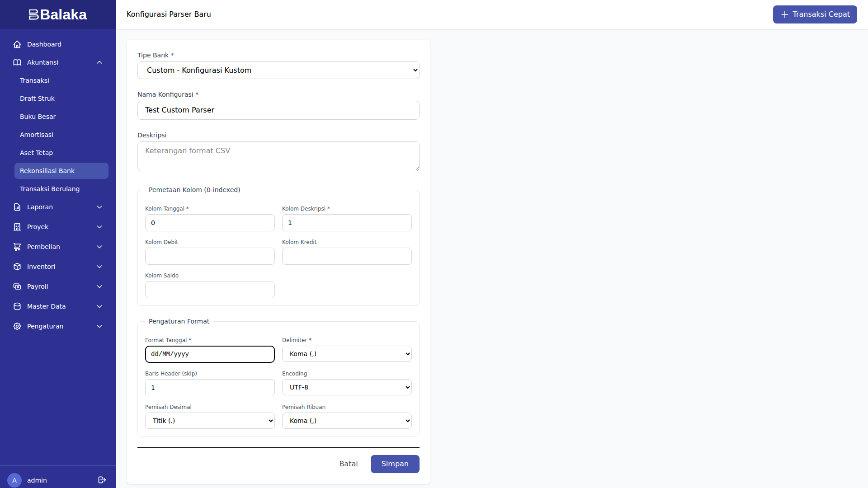Click the Laporan report icon
The width and height of the screenshot is (868, 488).
point(17,207)
